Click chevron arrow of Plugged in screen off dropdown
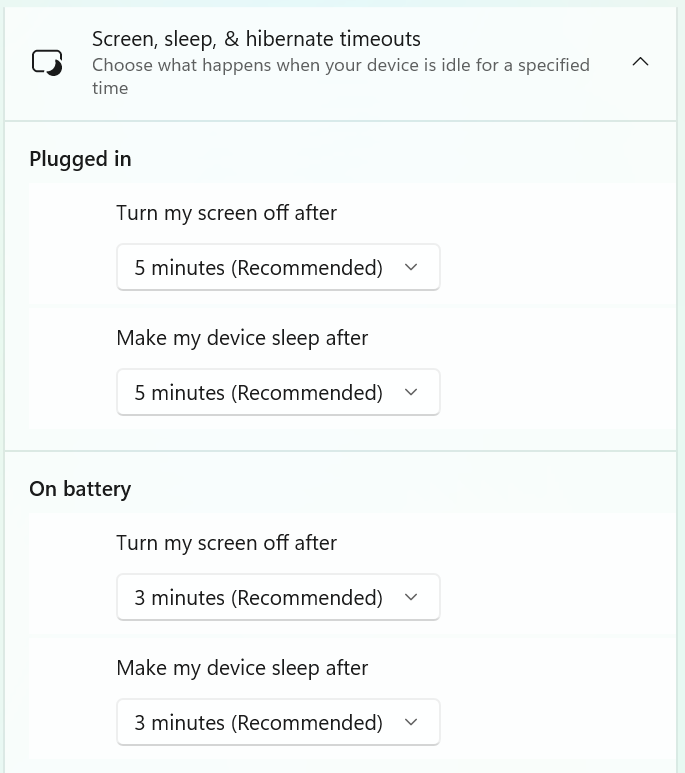 coord(411,267)
